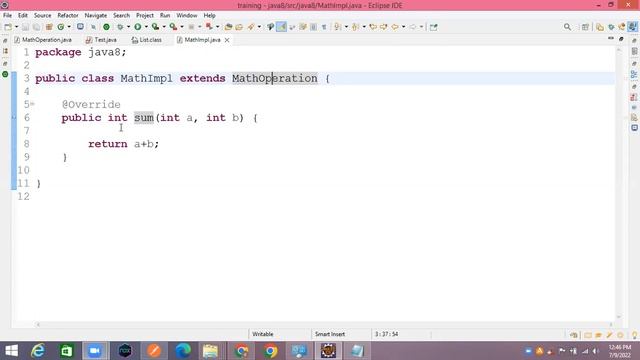The width and height of the screenshot is (640, 360).
Task: Open the New dropdown arrow in the toolbar
Action: click(17, 27)
